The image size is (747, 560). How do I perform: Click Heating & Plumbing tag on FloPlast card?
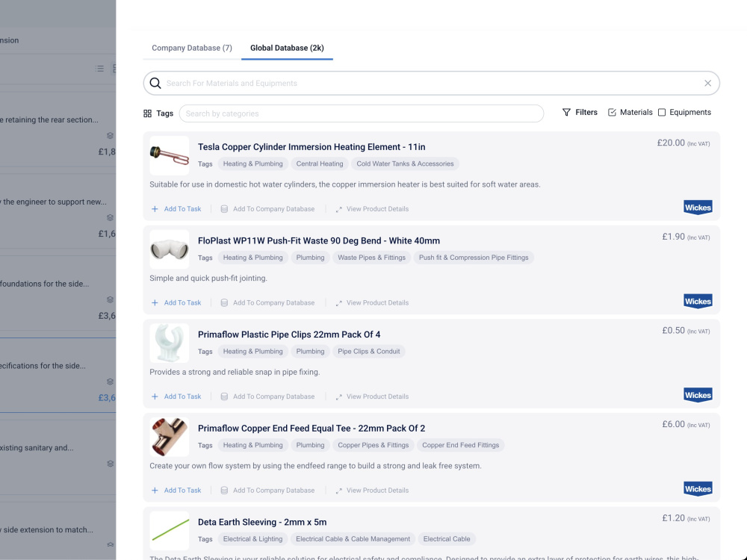coord(252,258)
